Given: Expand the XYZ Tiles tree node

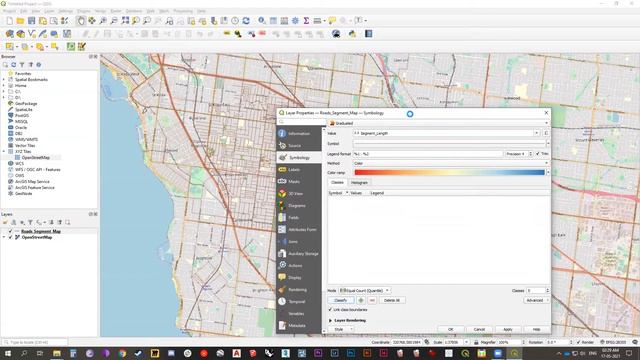Looking at the screenshot, I should click(x=4, y=151).
